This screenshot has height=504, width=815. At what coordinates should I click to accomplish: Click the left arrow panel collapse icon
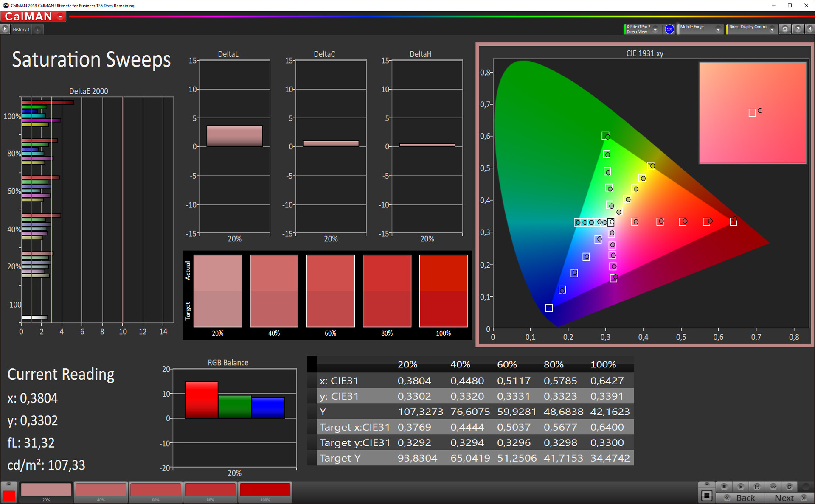pos(809,29)
